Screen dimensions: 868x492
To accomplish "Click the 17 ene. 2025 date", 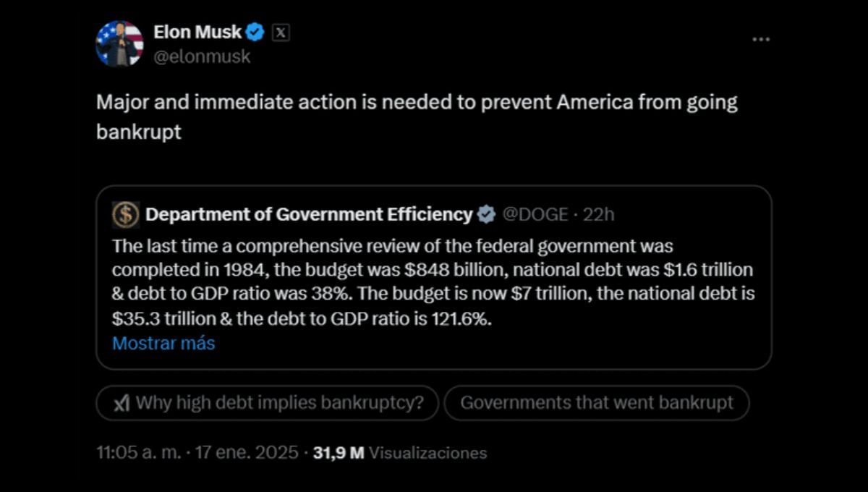I will pyautogui.click(x=246, y=453).
